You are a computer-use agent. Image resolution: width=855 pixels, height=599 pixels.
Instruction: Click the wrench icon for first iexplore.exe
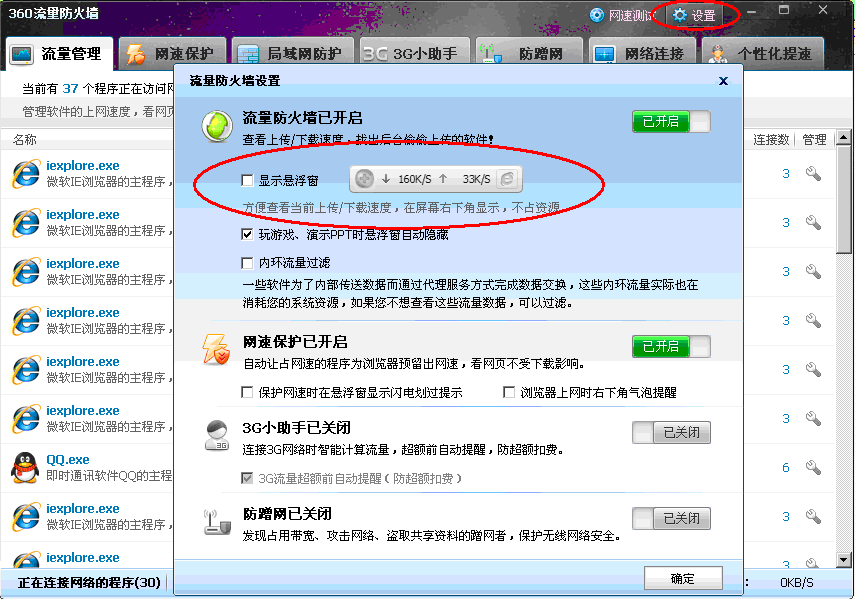(814, 174)
